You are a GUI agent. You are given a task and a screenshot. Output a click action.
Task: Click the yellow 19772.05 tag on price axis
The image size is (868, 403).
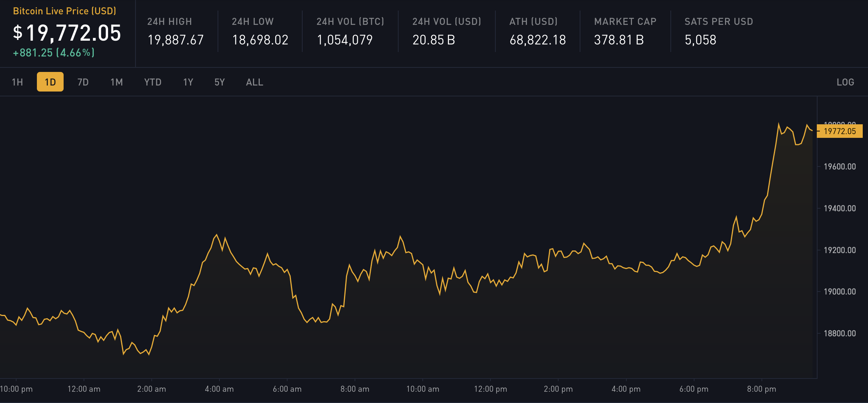839,131
